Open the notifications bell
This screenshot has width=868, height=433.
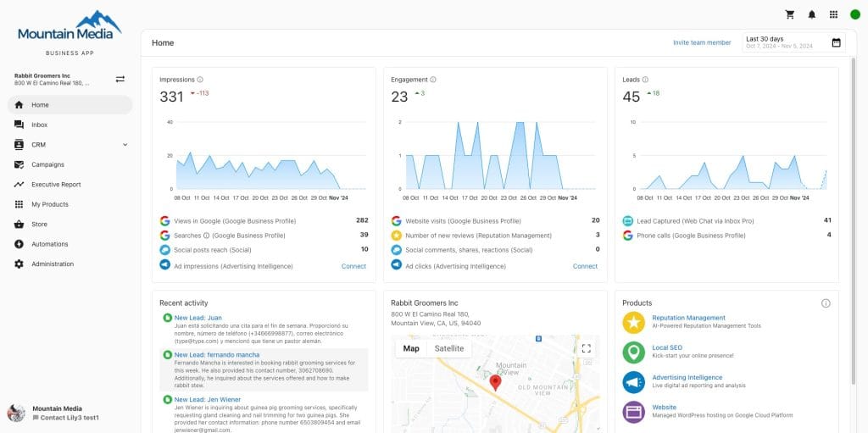pos(812,14)
